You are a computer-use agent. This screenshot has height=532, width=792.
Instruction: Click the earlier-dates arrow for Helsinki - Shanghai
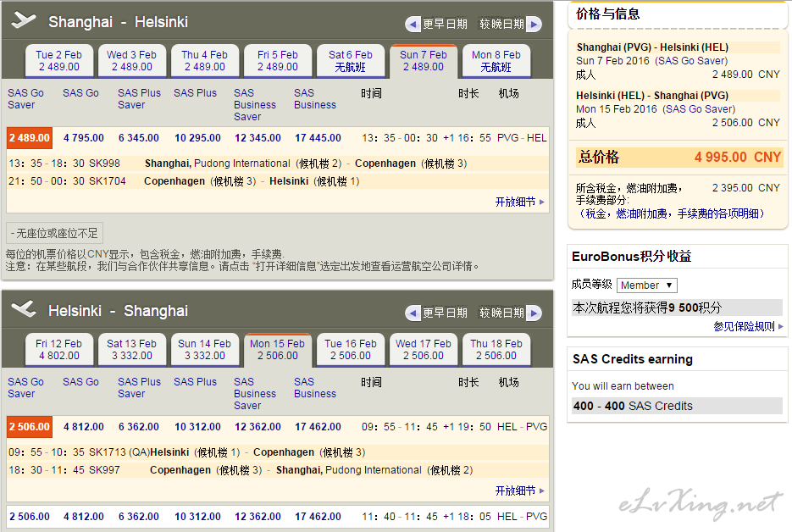click(x=413, y=313)
